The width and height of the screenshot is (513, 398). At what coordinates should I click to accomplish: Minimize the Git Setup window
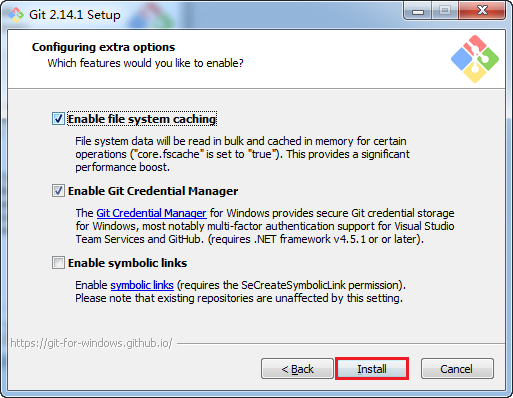(x=418, y=11)
